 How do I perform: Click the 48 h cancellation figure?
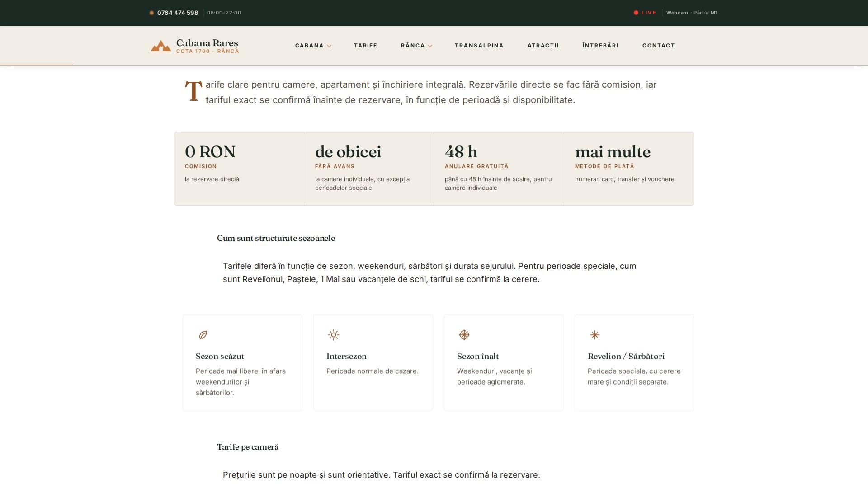coord(461,152)
